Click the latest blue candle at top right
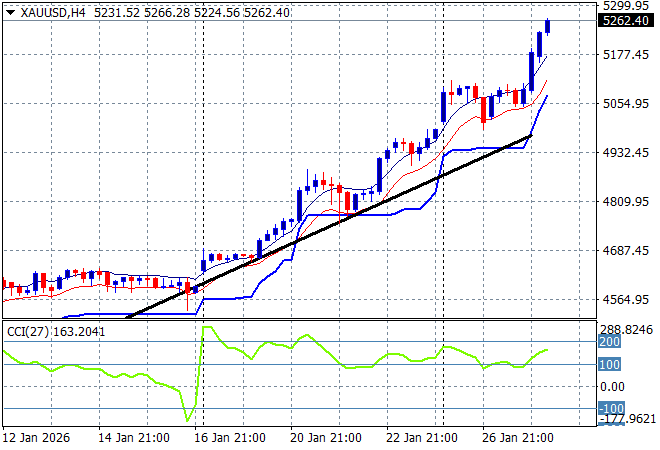Image resolution: width=660 pixels, height=450 pixels. [547, 26]
